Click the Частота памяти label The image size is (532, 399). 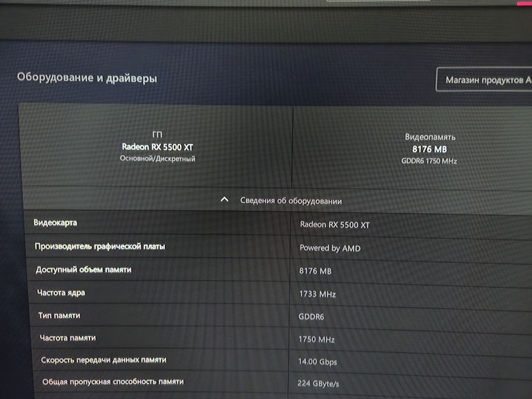point(68,338)
